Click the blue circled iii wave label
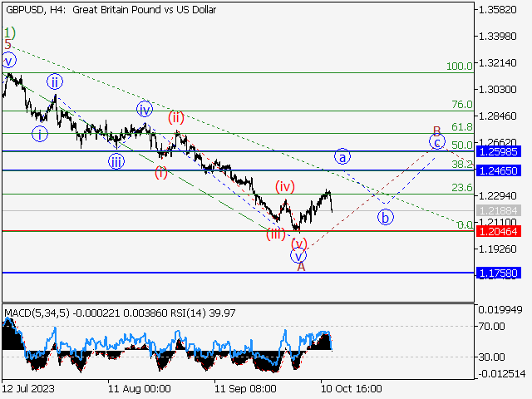The height and width of the screenshot is (399, 532). 116,162
